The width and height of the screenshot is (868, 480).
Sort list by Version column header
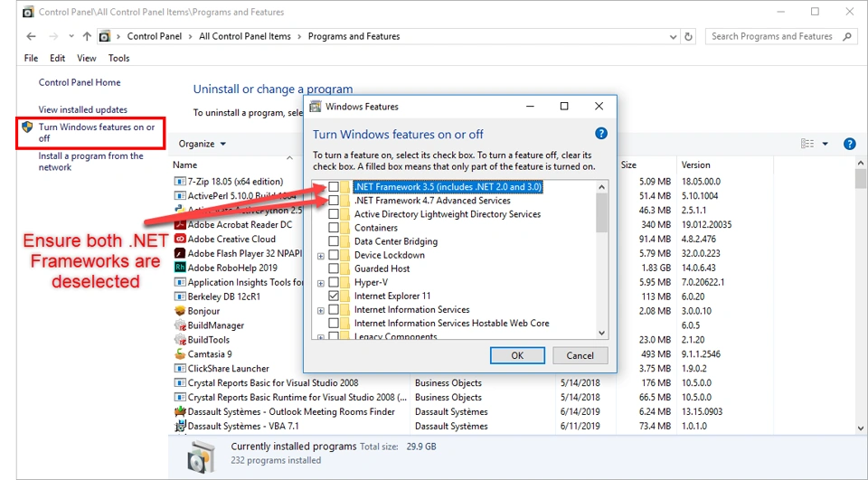(696, 165)
